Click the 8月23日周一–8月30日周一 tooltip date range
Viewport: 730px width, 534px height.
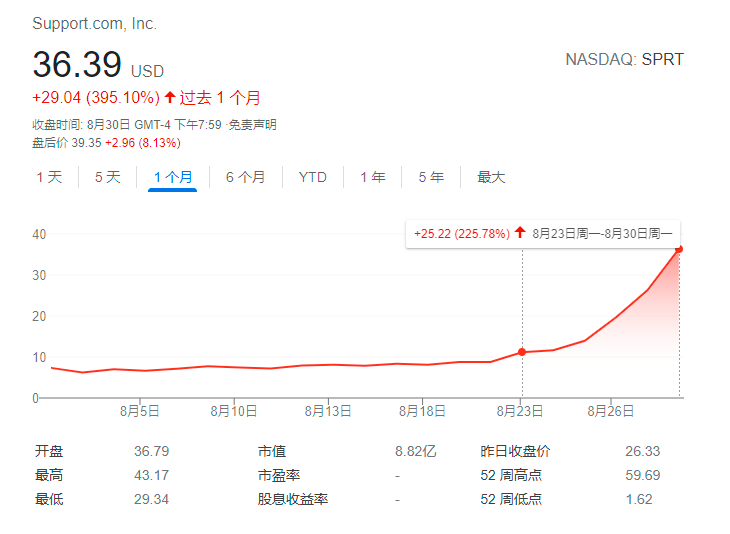[x=602, y=233]
